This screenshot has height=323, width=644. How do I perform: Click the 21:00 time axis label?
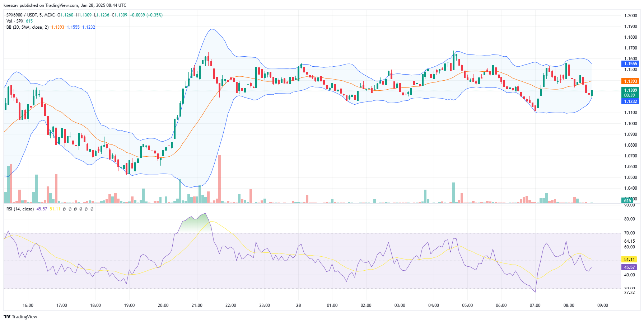point(197,305)
